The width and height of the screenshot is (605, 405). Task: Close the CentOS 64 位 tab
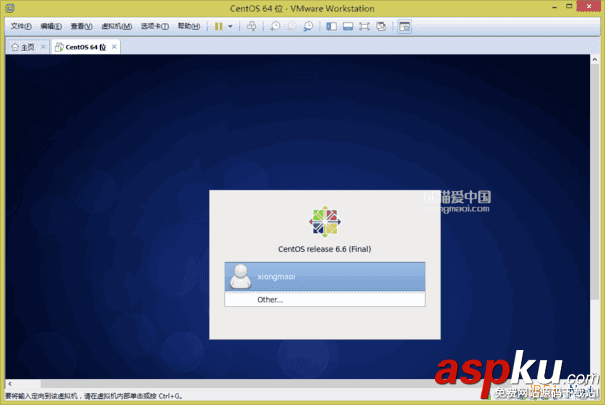(x=114, y=47)
